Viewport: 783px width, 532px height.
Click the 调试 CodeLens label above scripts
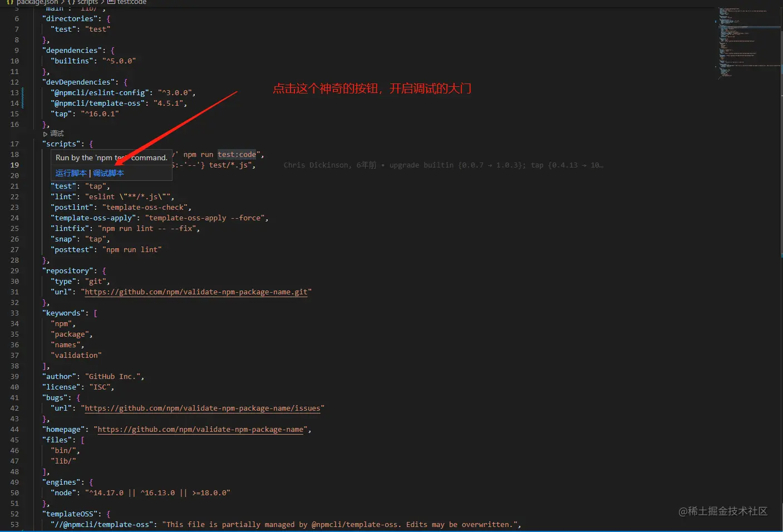(x=57, y=134)
